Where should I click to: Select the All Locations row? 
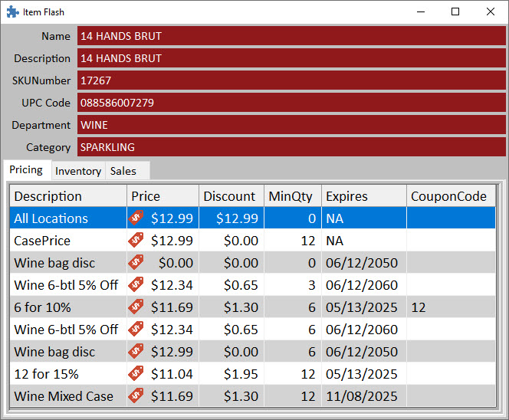(252, 218)
